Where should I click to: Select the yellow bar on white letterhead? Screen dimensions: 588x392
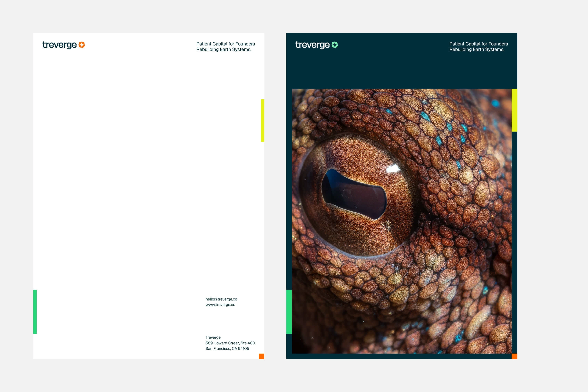262,121
